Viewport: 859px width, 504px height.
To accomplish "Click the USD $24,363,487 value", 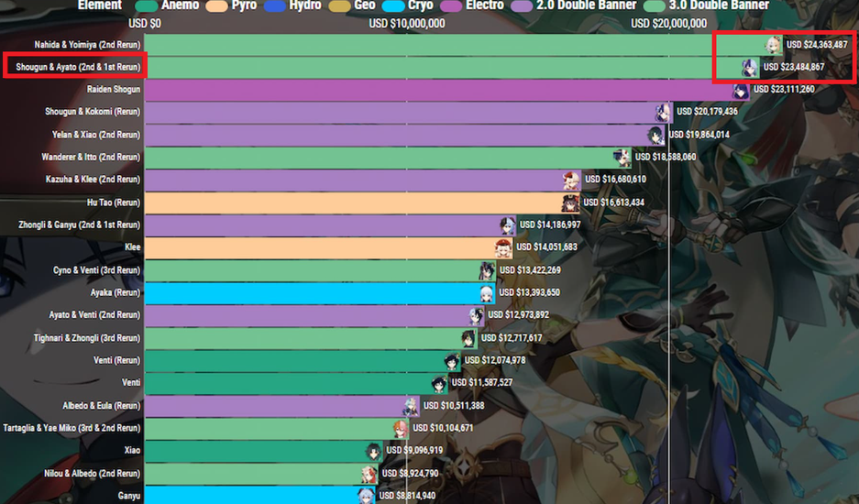I will tap(817, 45).
